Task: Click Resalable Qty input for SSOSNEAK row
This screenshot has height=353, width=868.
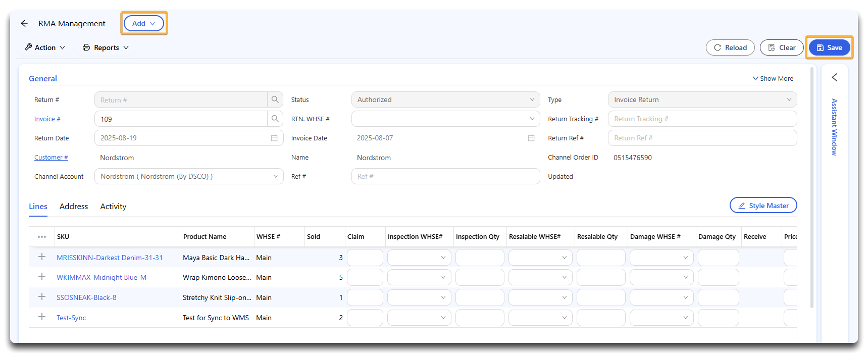Action: pos(601,297)
